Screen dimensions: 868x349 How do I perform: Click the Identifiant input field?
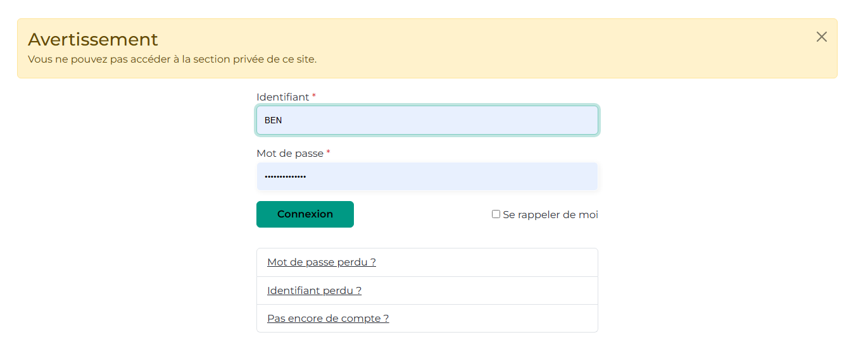pos(427,120)
